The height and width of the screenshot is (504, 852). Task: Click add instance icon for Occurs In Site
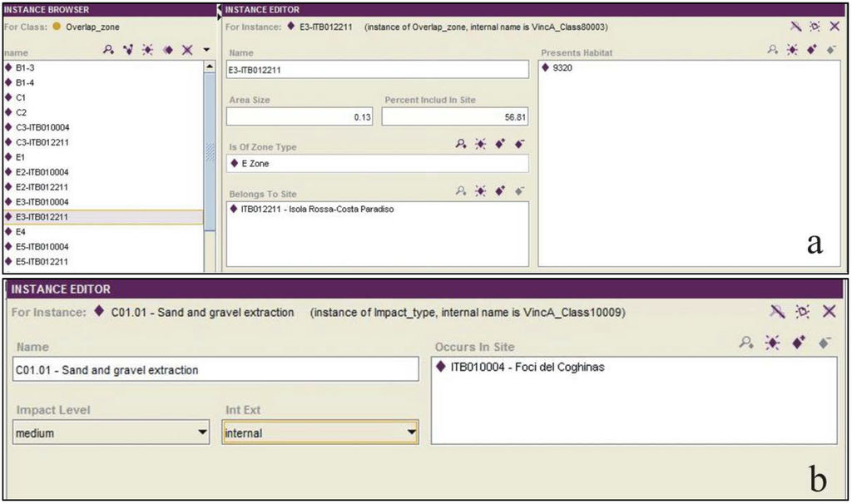coord(798,343)
